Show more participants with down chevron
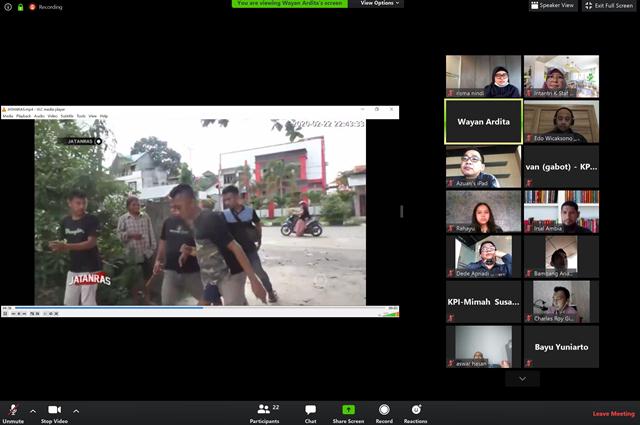Image resolution: width=640 pixels, height=425 pixels. point(522,379)
